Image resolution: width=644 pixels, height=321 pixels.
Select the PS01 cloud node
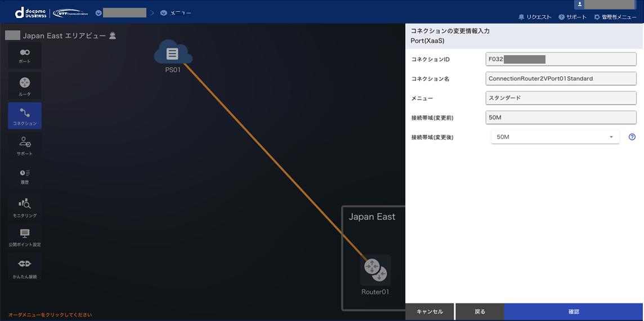[173, 55]
